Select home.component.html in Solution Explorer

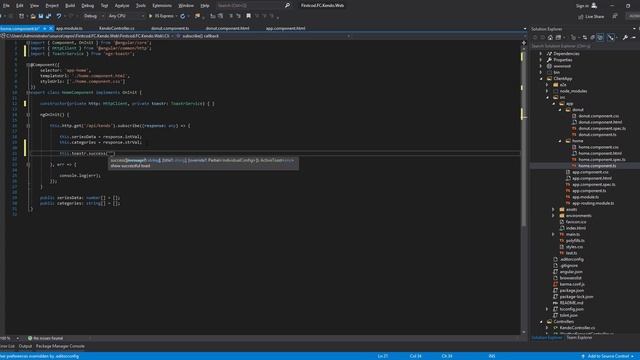(x=600, y=153)
